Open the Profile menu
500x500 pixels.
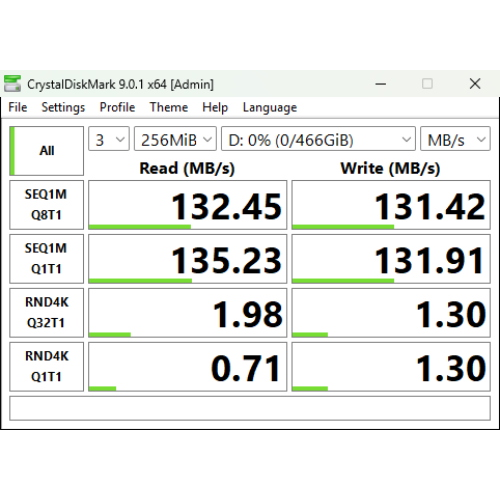point(117,107)
